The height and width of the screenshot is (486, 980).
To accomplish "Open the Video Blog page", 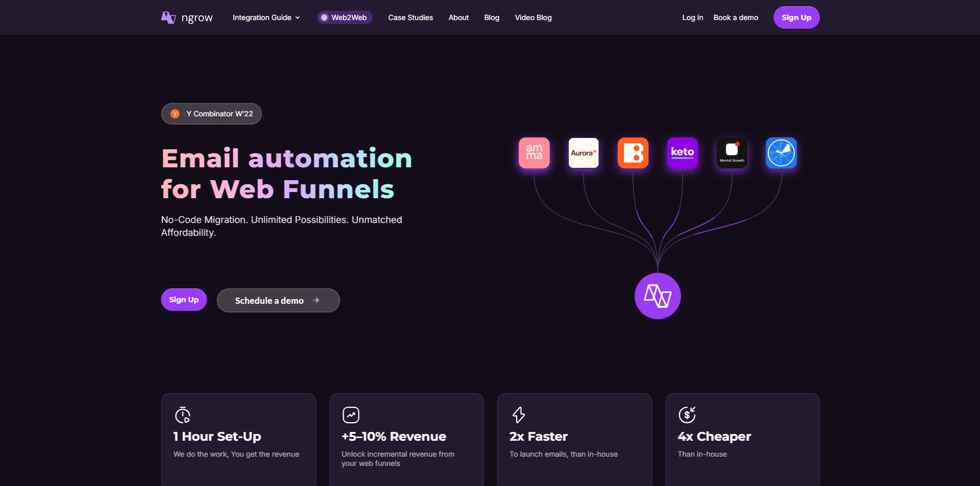I will [533, 18].
